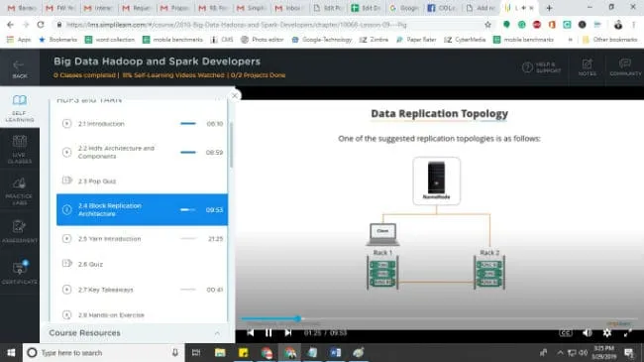The width and height of the screenshot is (644, 362).
Task: Click the browser back arrow
Action: [x=10, y=25]
